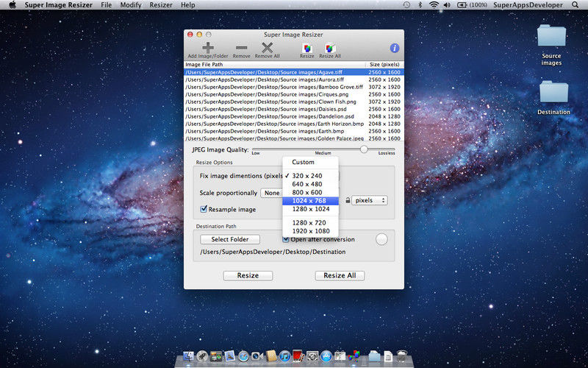Open the File menu
This screenshot has width=588, height=368.
click(106, 5)
